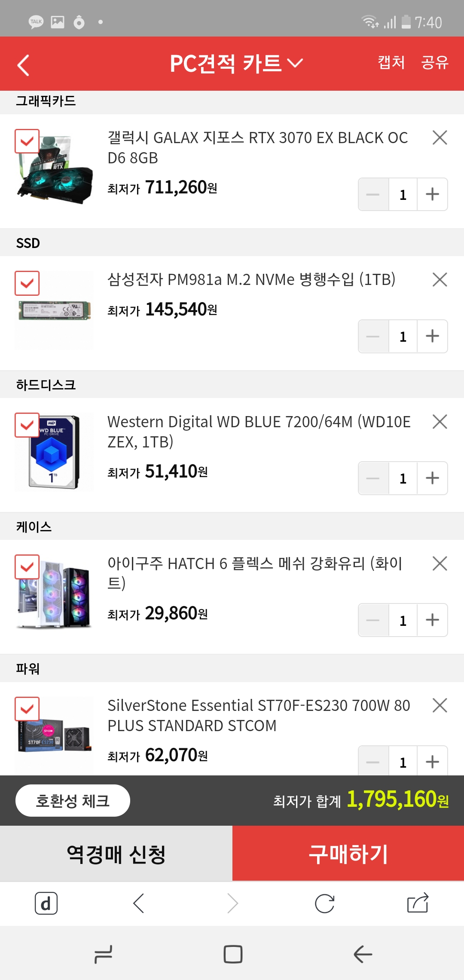Open the 'd' home icon in the bottom toolbar
The height and width of the screenshot is (980, 464).
pyautogui.click(x=46, y=903)
